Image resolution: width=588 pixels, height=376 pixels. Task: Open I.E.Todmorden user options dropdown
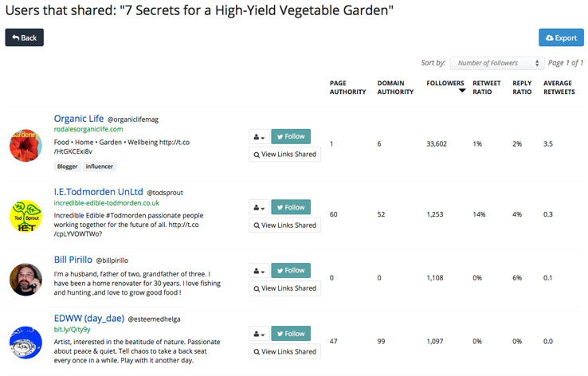(x=259, y=207)
